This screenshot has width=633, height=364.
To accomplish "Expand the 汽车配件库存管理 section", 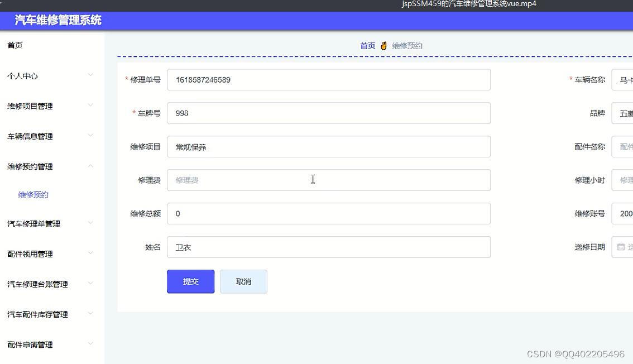I will [x=50, y=314].
